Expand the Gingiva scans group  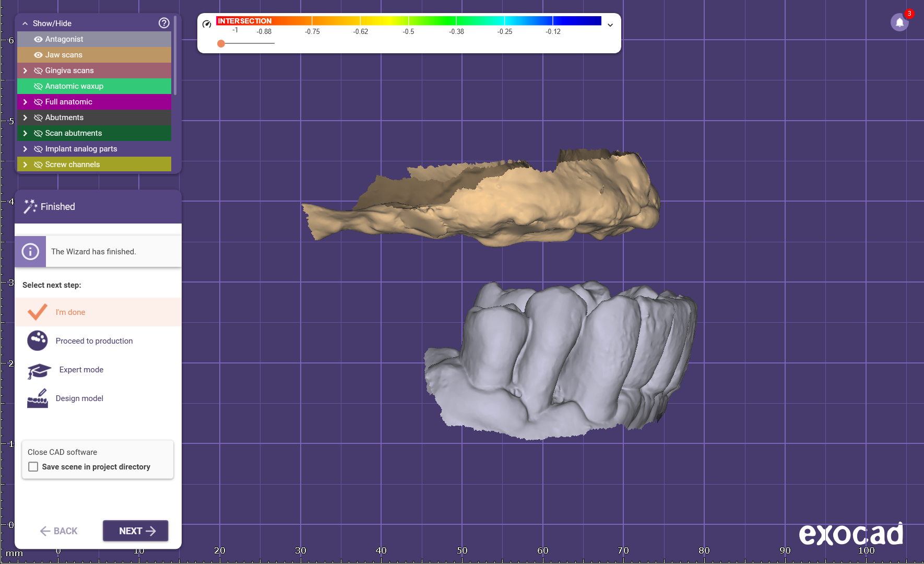point(25,70)
